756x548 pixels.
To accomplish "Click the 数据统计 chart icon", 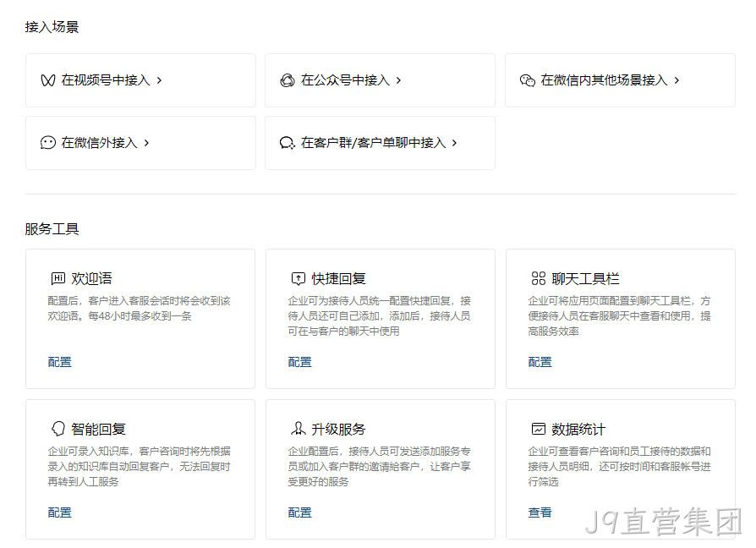I will pos(538,429).
